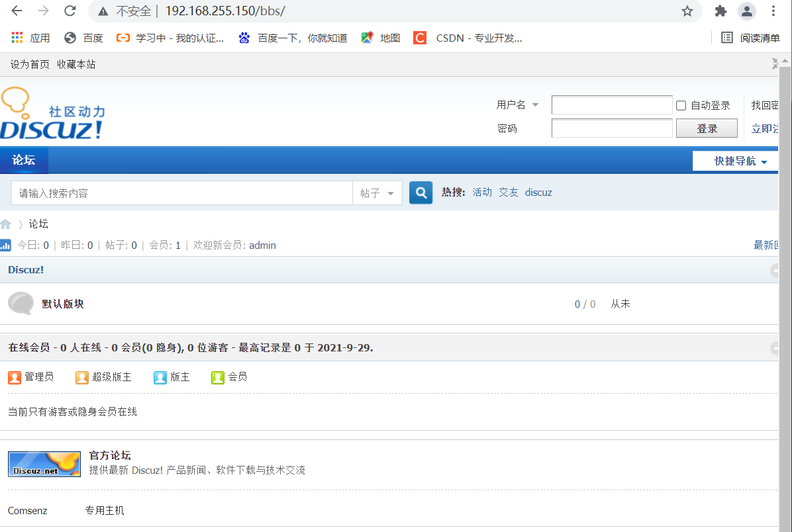Open the 应用 apps bookmark
Image resolution: width=792 pixels, height=532 pixels.
(x=30, y=38)
